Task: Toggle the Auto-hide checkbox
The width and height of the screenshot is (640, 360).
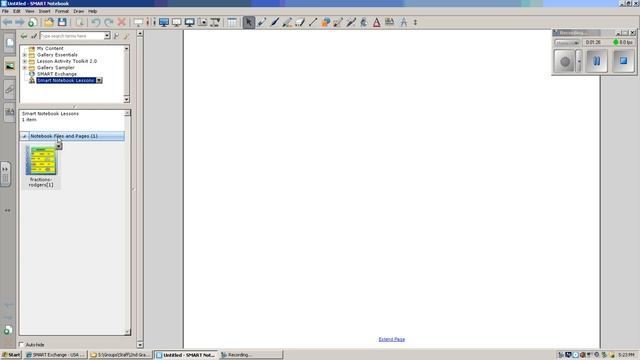Action: [22, 345]
